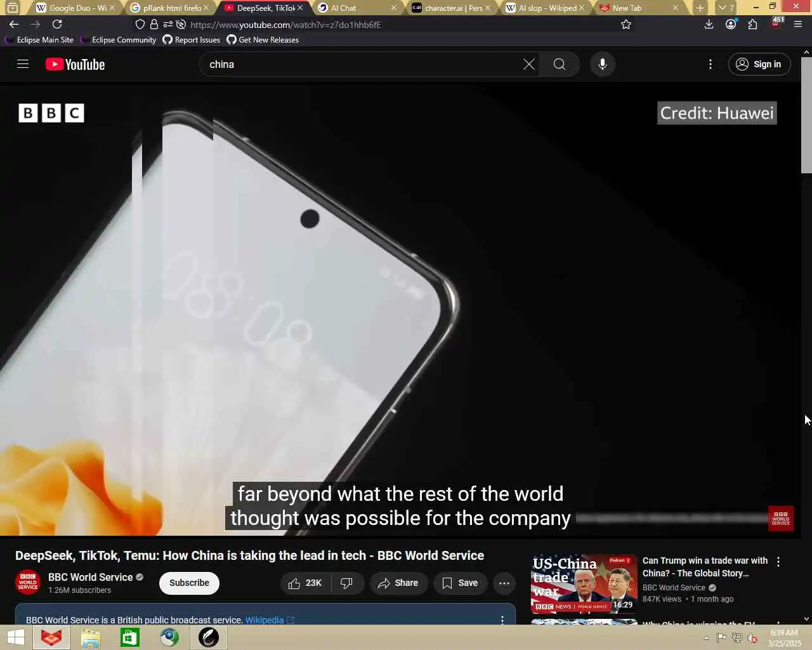Open YouTube settings three-dot menu
812x650 pixels.
[x=710, y=64]
